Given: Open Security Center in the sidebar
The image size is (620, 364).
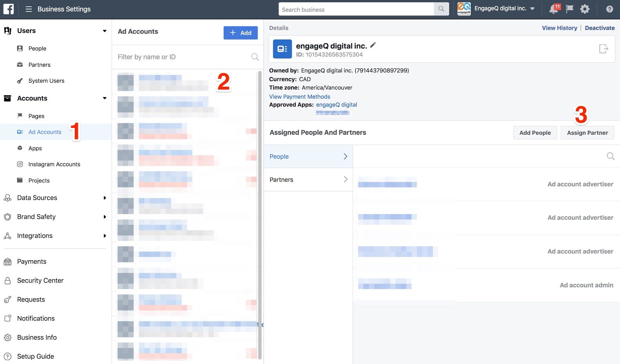Looking at the screenshot, I should 40,281.
